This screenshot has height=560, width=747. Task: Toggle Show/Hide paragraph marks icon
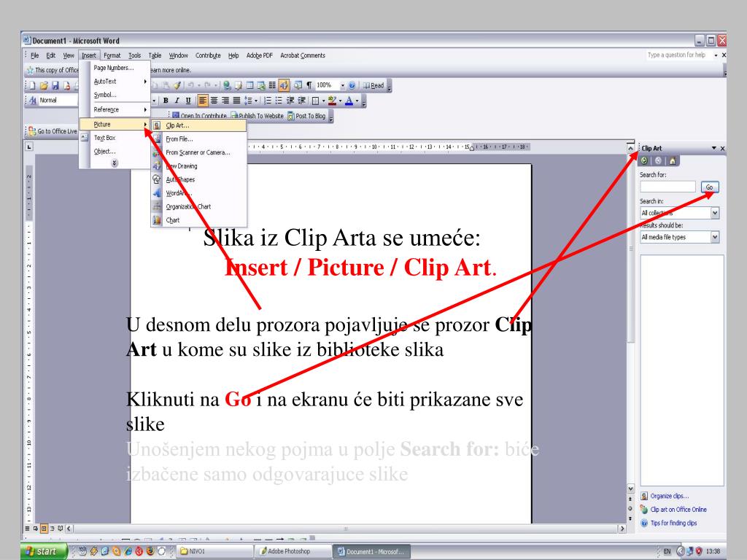[x=309, y=86]
